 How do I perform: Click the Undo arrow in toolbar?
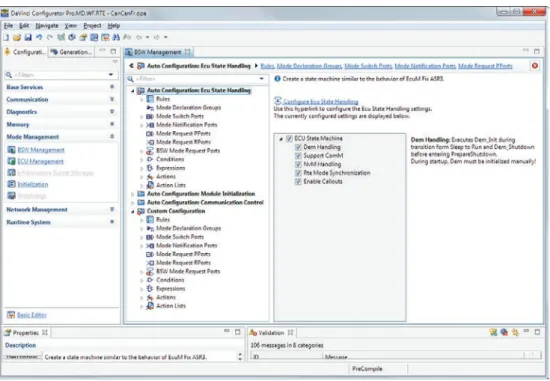pos(39,37)
